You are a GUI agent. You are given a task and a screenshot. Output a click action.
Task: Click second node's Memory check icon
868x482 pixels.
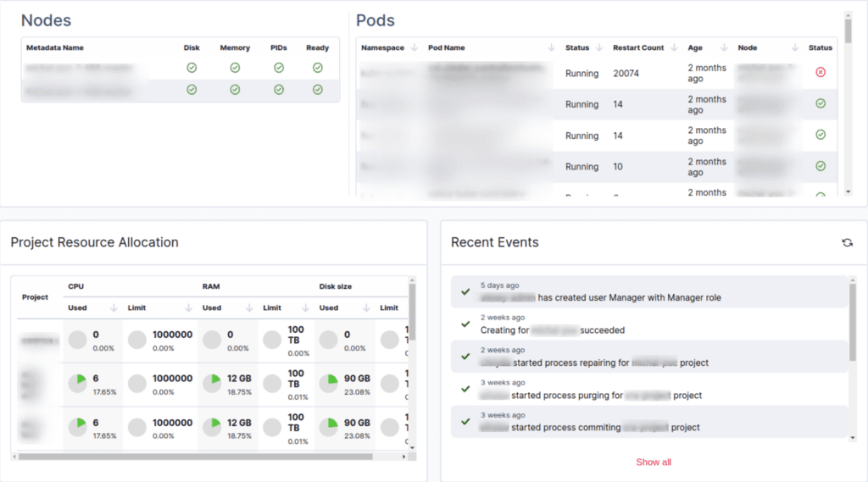(x=235, y=90)
